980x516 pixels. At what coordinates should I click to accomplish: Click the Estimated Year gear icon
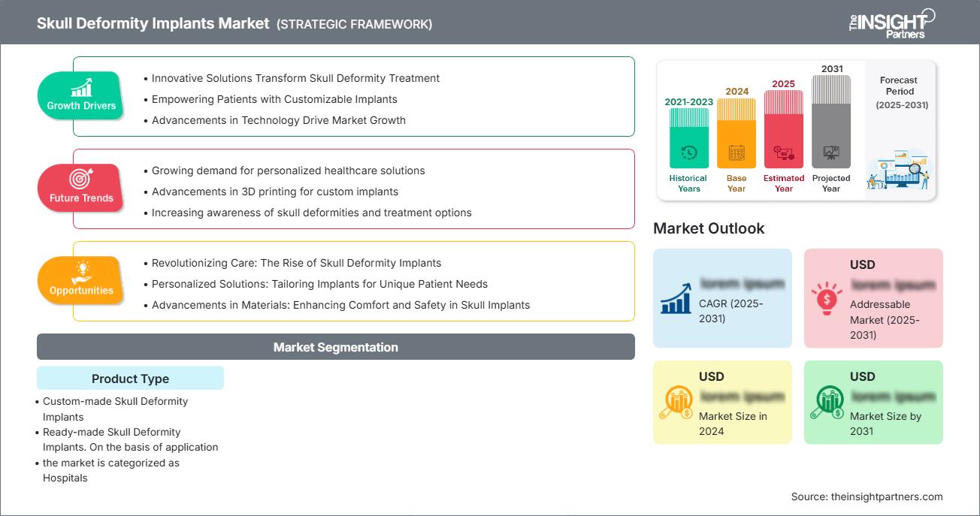[x=783, y=154]
